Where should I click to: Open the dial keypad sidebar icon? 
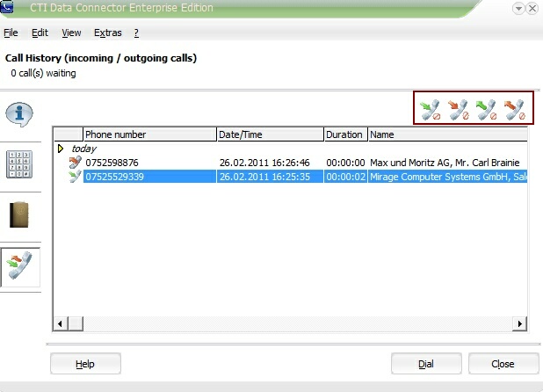19,164
